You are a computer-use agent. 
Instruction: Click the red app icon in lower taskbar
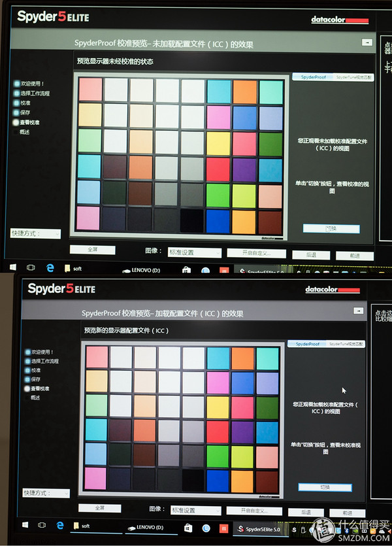(x=223, y=528)
